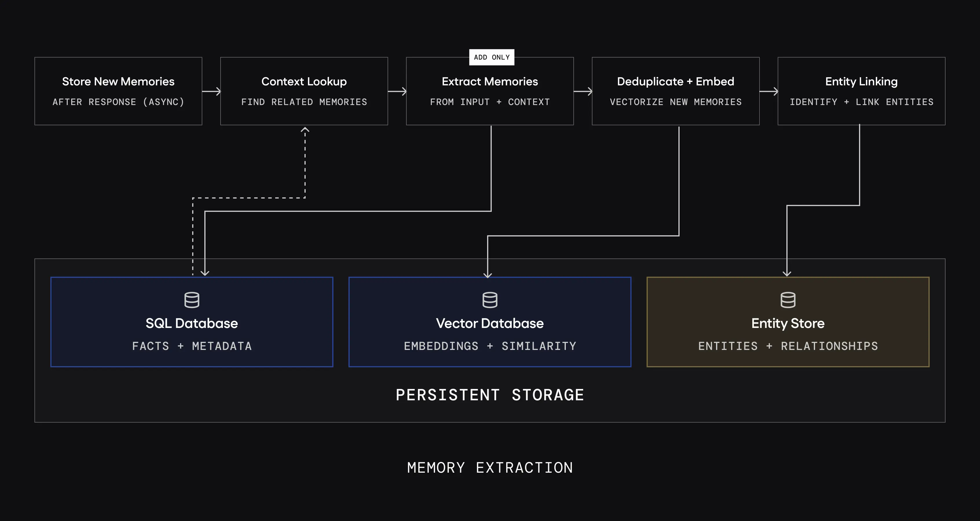Screen dimensions: 980x521
Task: Select the Store New Memories box
Action: pyautogui.click(x=118, y=91)
